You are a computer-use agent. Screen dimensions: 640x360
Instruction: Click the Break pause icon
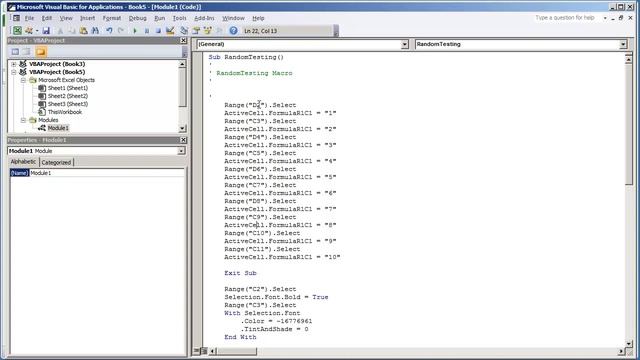tap(147, 31)
